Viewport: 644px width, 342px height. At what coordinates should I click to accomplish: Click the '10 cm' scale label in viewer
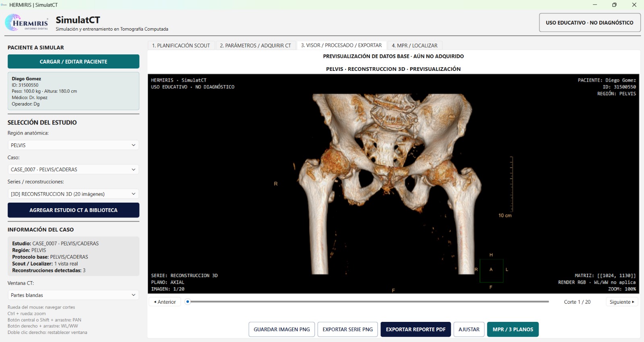coord(505,216)
